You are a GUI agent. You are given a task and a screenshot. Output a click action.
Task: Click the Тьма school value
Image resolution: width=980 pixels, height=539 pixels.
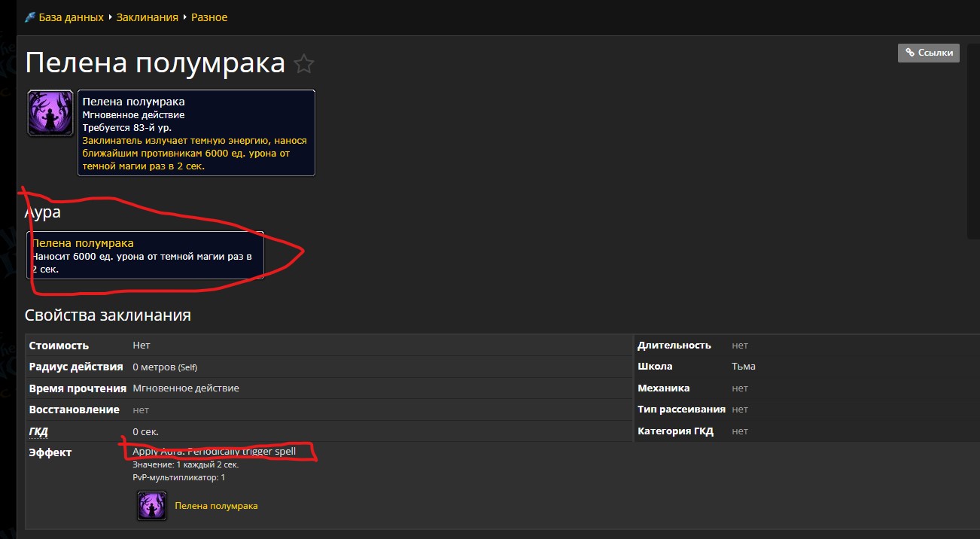[743, 367]
